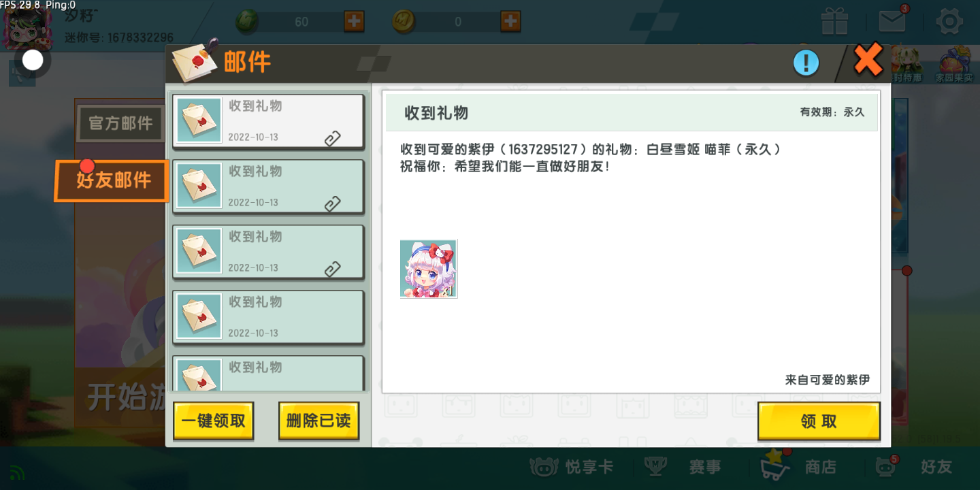Select the fourth 收到礼物 mail without attachment
980x490 pixels.
(x=268, y=316)
